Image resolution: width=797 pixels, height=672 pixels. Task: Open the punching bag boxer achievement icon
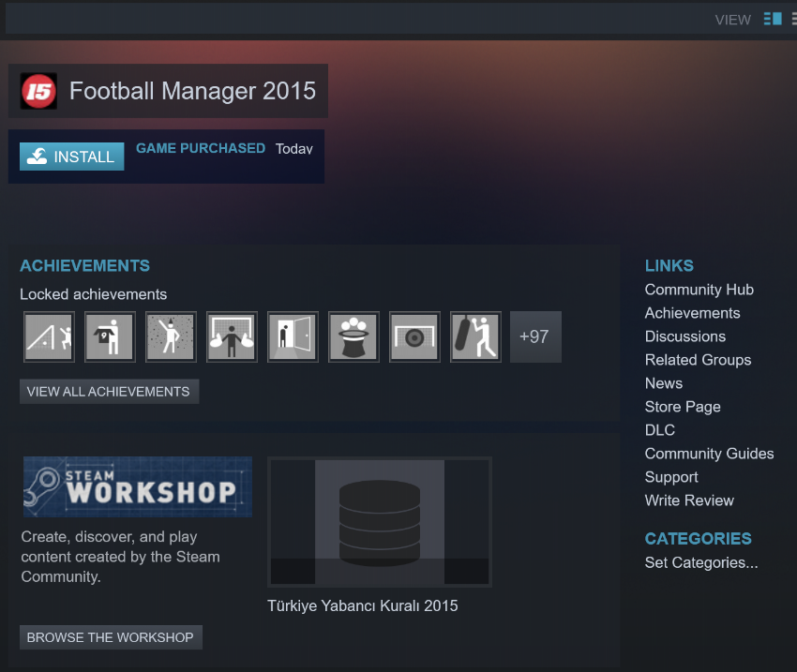coord(475,336)
